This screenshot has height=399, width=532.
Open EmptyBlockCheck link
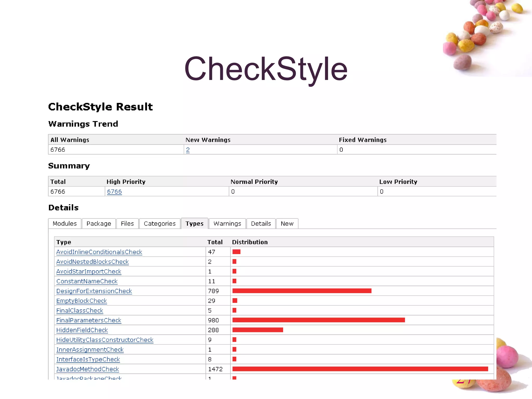pos(82,301)
